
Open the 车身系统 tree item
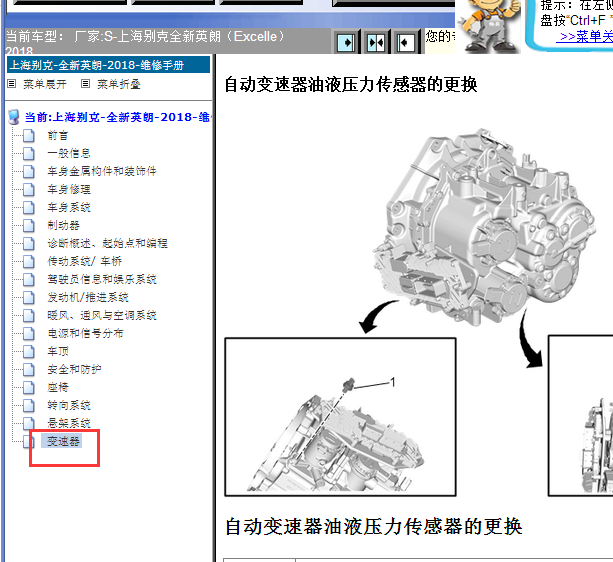69,207
